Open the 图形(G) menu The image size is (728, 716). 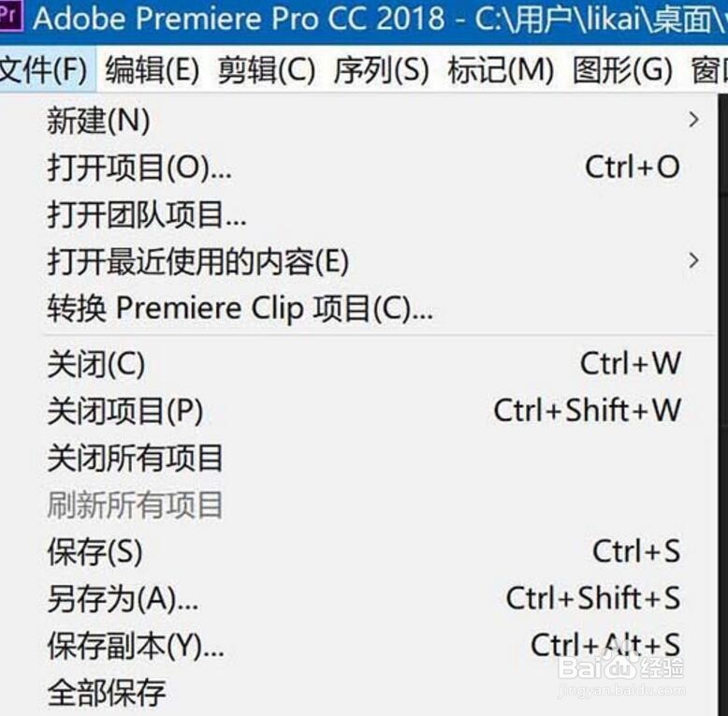622,70
